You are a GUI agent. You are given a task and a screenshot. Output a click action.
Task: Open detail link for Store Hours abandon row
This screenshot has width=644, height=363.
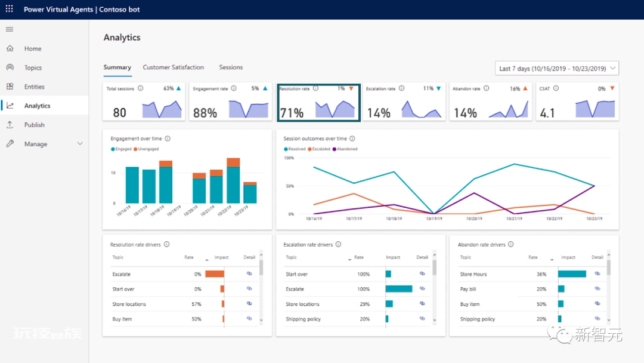(597, 273)
